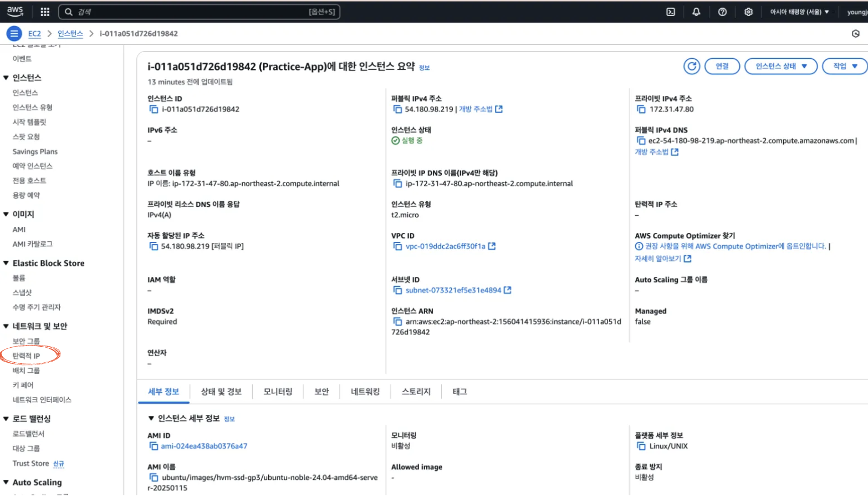Open the settings gear icon
The width and height of the screenshot is (868, 497).
pos(748,12)
